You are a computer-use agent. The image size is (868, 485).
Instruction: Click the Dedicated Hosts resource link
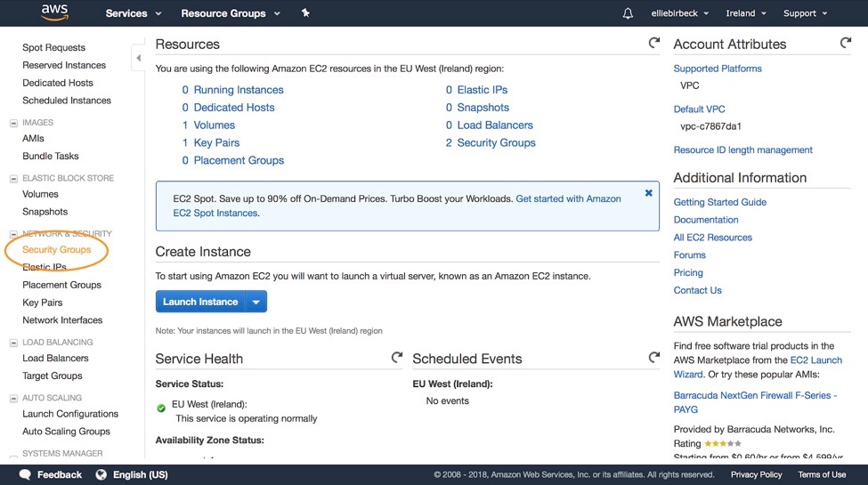tap(233, 108)
